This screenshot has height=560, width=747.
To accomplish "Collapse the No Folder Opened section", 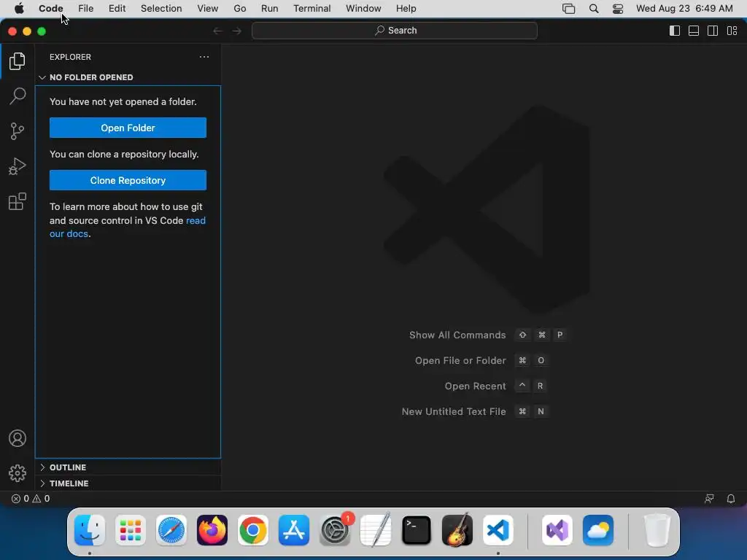I will point(128,77).
